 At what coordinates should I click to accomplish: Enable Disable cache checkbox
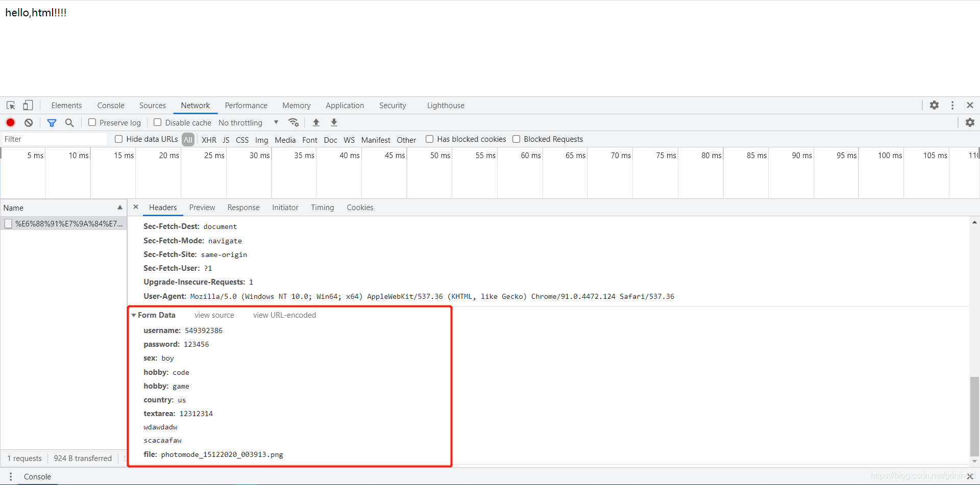158,122
